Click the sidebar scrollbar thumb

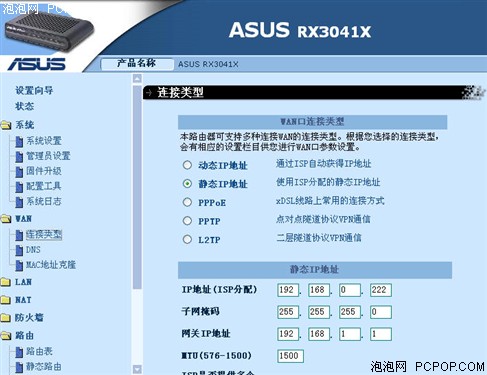pyautogui.click(x=137, y=187)
